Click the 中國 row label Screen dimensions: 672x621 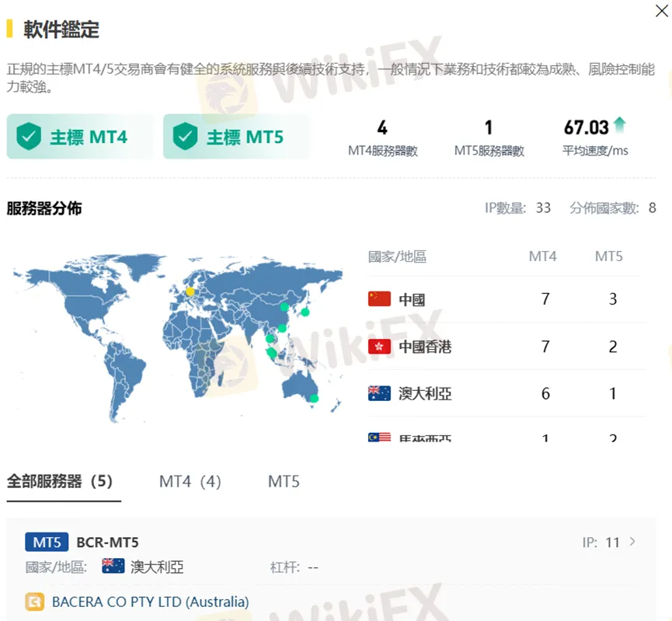point(412,299)
